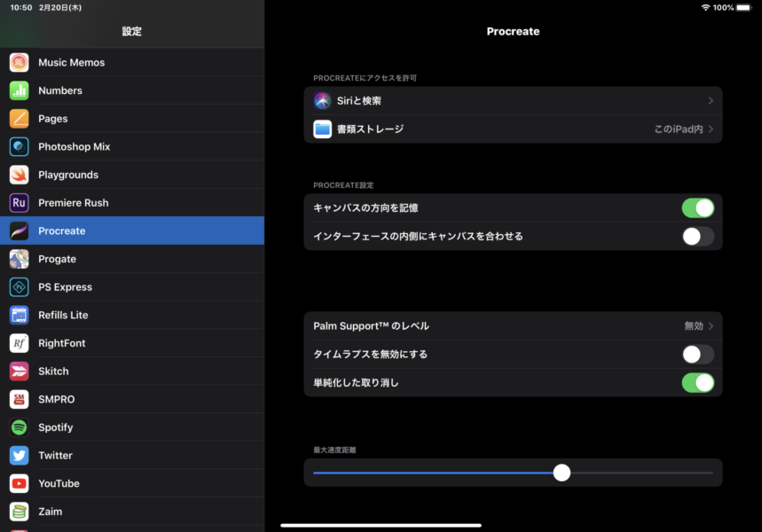Tap the Siri icon in Procreate settings
Screen dimensions: 762x532
[x=322, y=101]
